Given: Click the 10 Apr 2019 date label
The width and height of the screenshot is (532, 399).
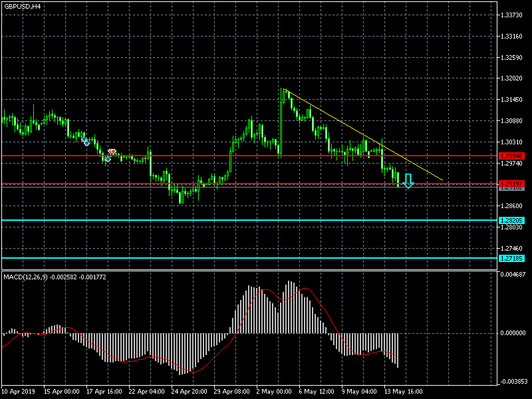Looking at the screenshot, I should coord(18,392).
